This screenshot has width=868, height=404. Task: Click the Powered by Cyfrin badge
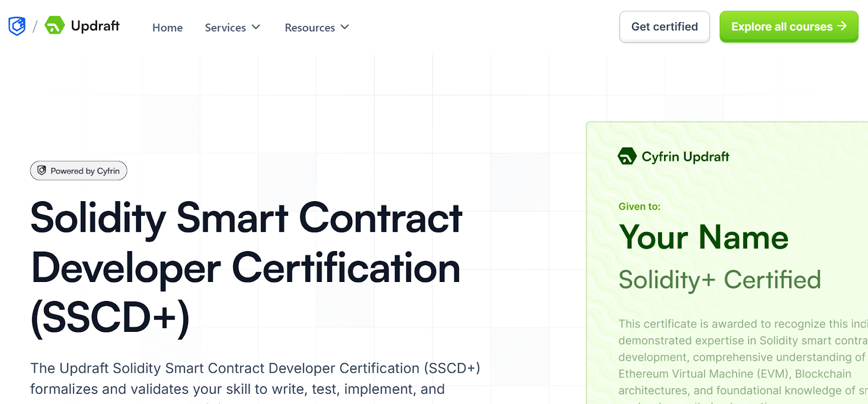click(x=79, y=171)
